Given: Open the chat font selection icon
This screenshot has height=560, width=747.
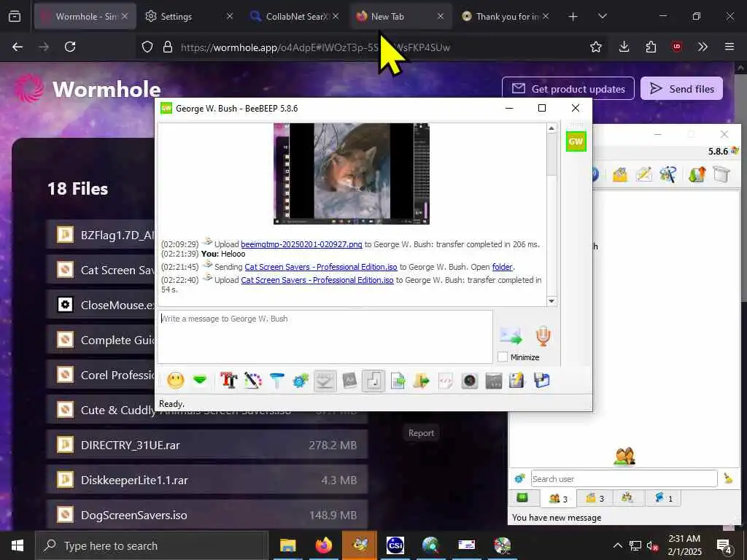Looking at the screenshot, I should click(228, 381).
